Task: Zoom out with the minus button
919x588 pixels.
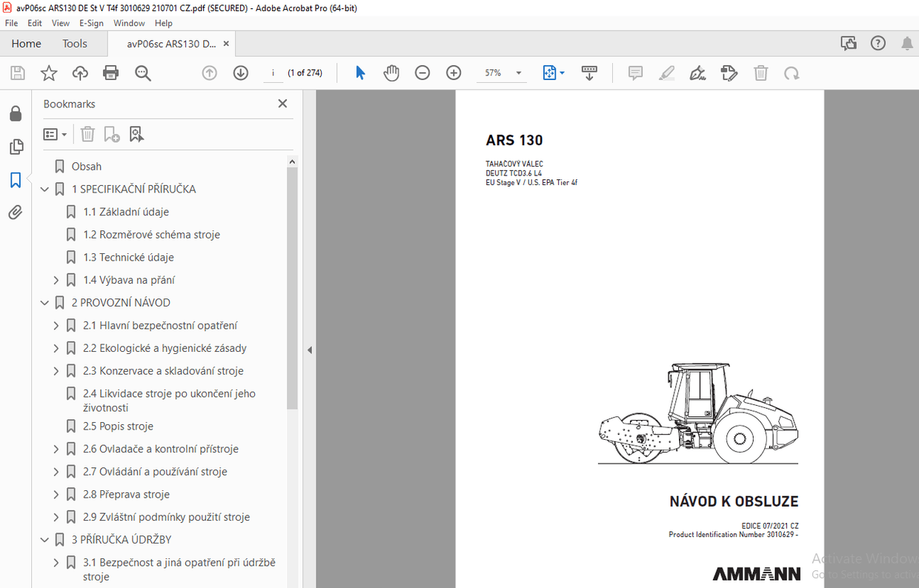Action: click(422, 73)
